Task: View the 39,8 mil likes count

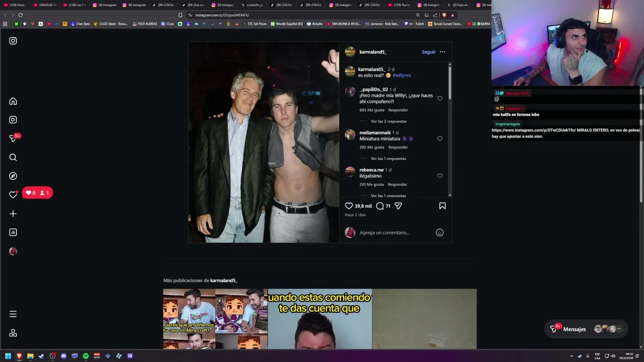Action: (363, 206)
